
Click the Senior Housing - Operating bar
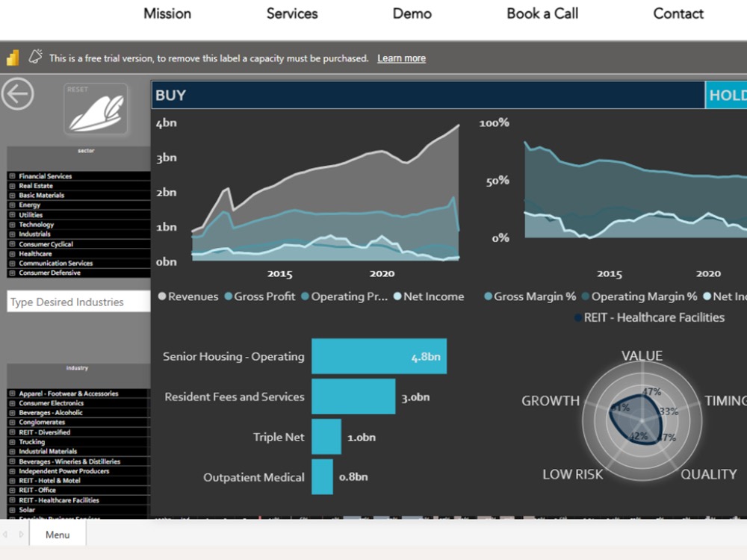tap(379, 356)
